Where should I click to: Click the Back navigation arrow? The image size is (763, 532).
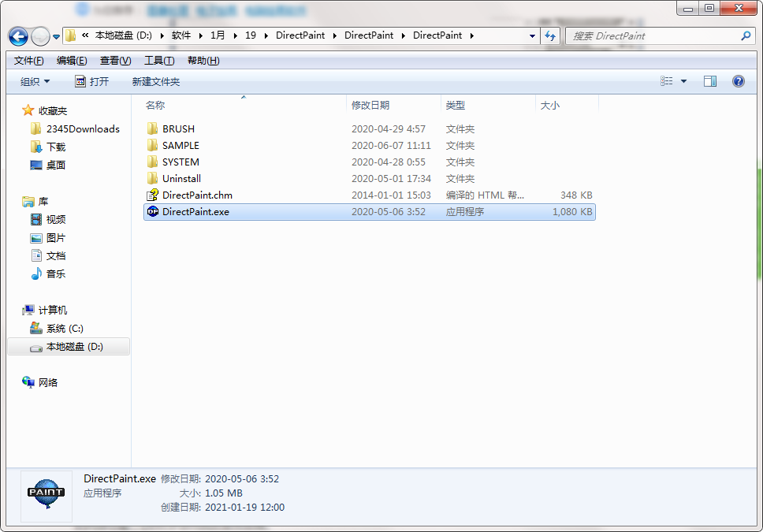click(x=18, y=36)
